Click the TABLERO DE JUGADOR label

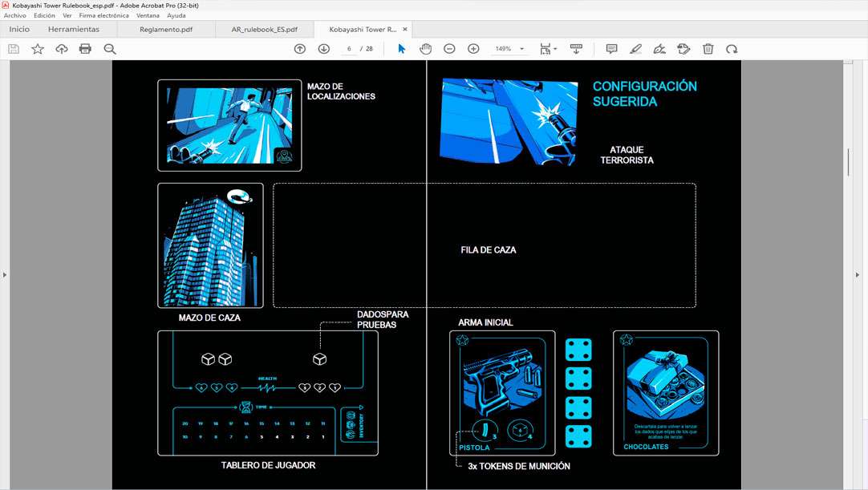coord(269,466)
